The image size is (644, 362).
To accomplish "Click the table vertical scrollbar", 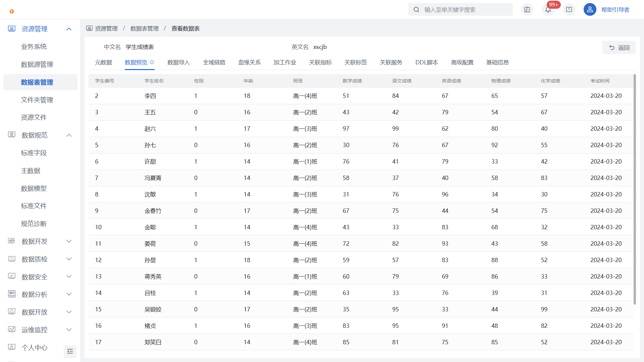I will [635, 189].
